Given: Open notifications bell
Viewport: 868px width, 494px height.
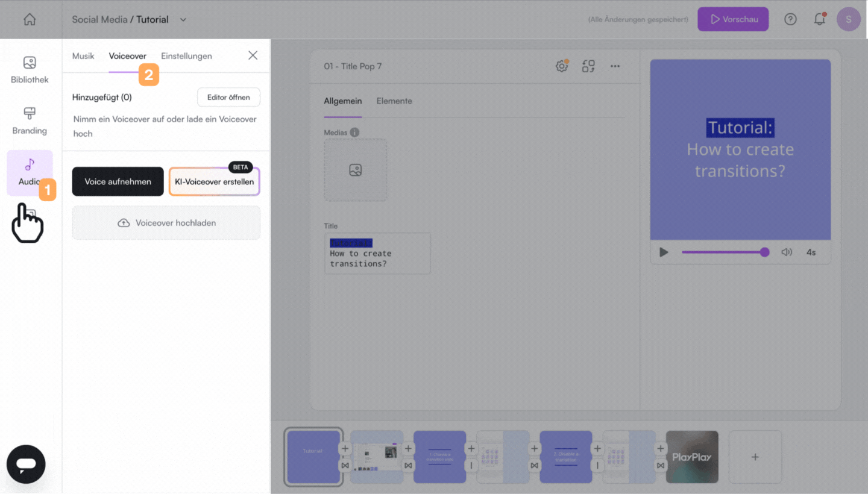Looking at the screenshot, I should pyautogui.click(x=820, y=19).
